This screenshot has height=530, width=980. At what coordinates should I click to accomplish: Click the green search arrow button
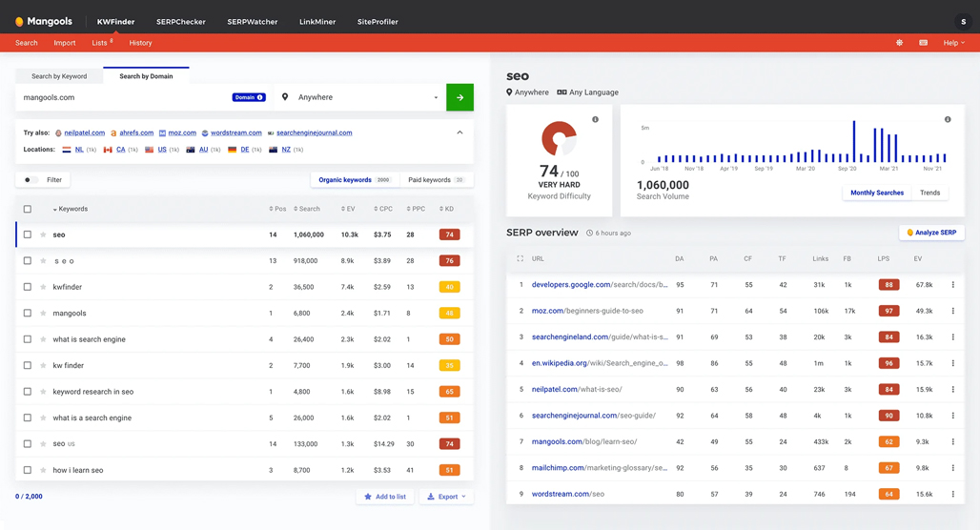tap(460, 97)
